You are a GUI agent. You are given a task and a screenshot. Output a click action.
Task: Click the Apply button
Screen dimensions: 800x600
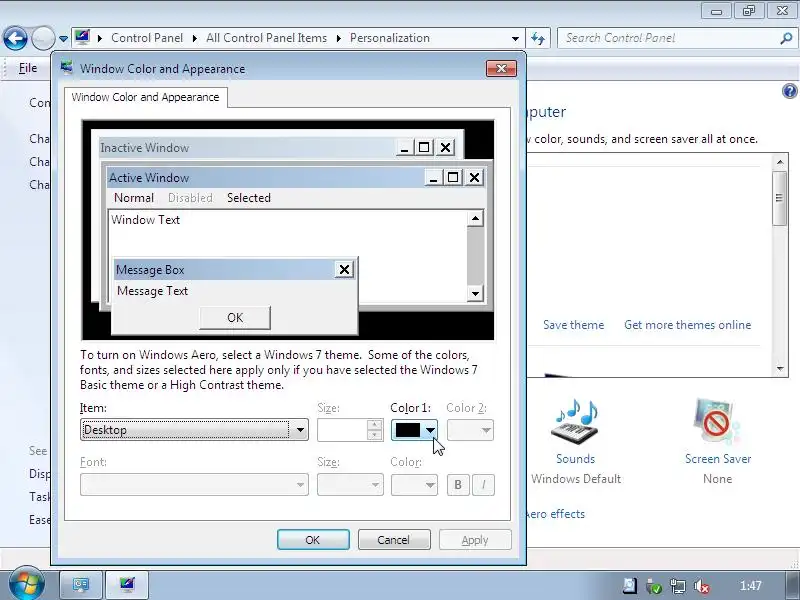(x=475, y=540)
